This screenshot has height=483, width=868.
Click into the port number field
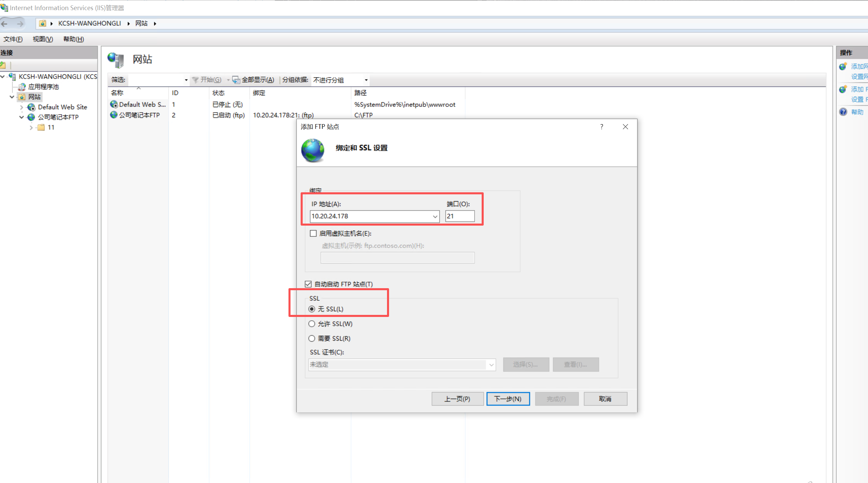(x=460, y=216)
